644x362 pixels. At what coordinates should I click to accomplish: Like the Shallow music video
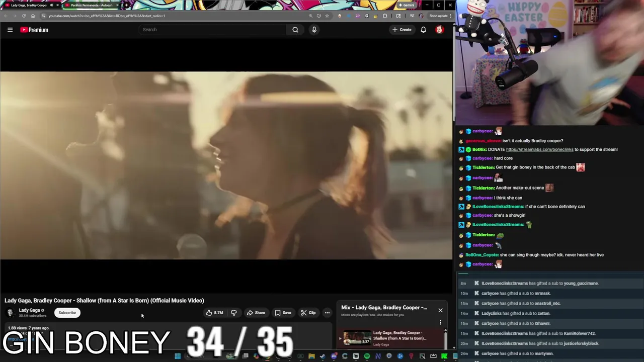(214, 313)
